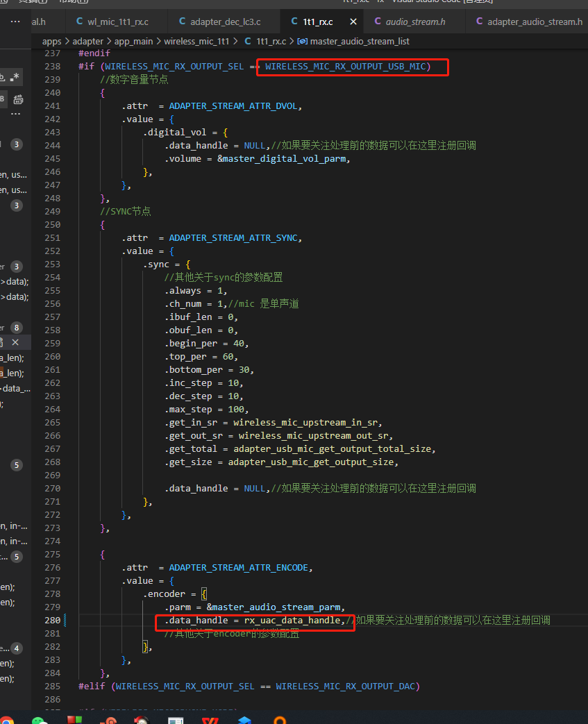This screenshot has height=724, width=588.
Task: Click adapter_usb_mic_get_output_total_size
Action: 332,449
